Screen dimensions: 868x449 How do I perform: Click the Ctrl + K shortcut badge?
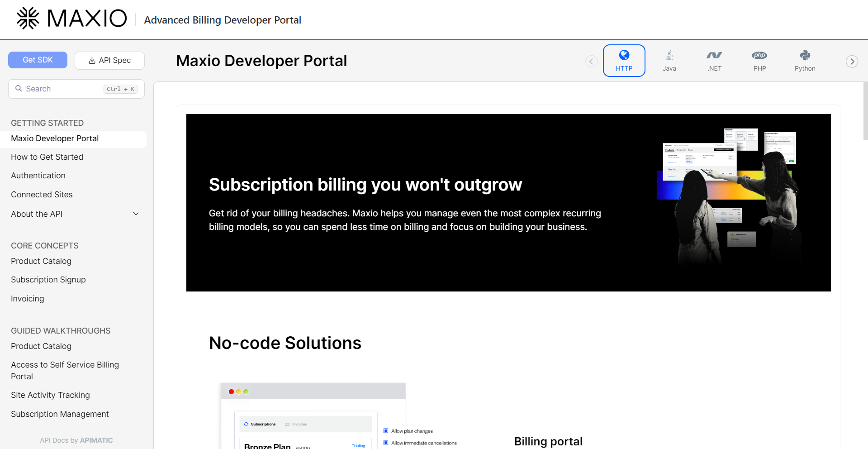pyautogui.click(x=120, y=89)
